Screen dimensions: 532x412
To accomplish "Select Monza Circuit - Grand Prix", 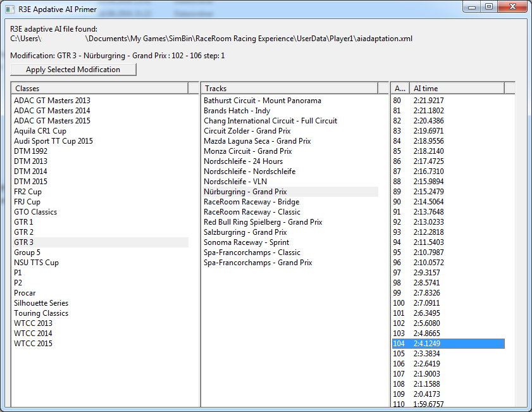I will pos(290,151).
